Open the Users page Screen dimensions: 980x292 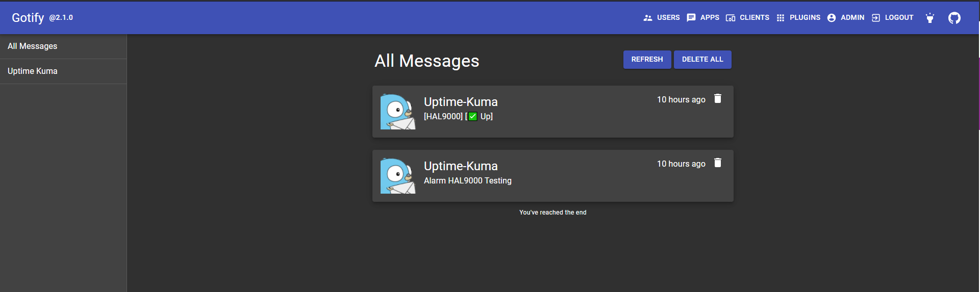tap(662, 18)
